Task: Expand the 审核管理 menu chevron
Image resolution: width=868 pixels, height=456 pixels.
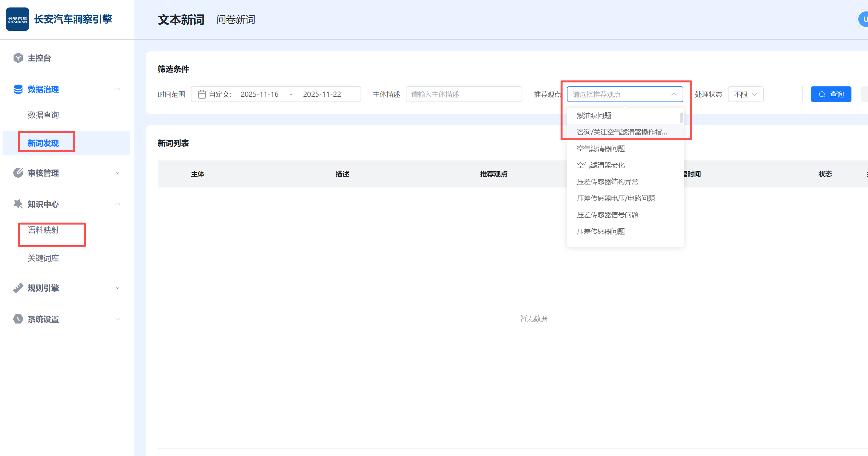Action: click(117, 173)
